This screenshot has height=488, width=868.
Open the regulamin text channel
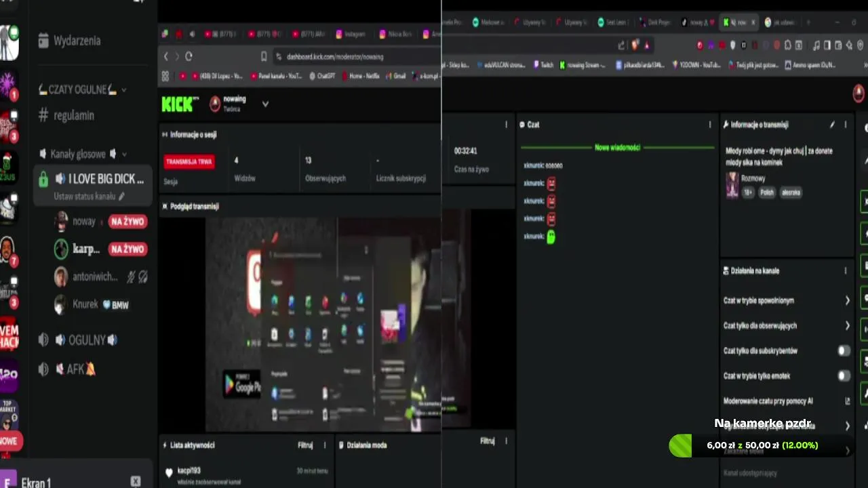pyautogui.click(x=66, y=115)
